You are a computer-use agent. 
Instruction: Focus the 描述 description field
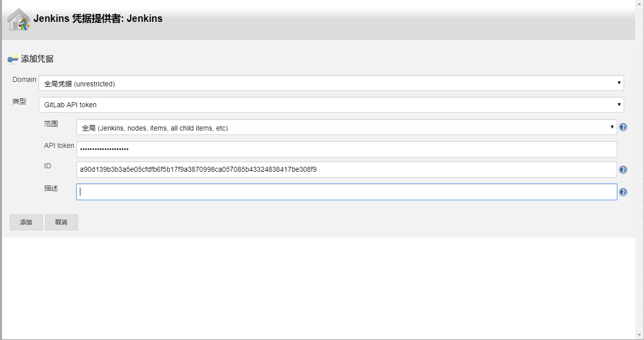point(347,192)
